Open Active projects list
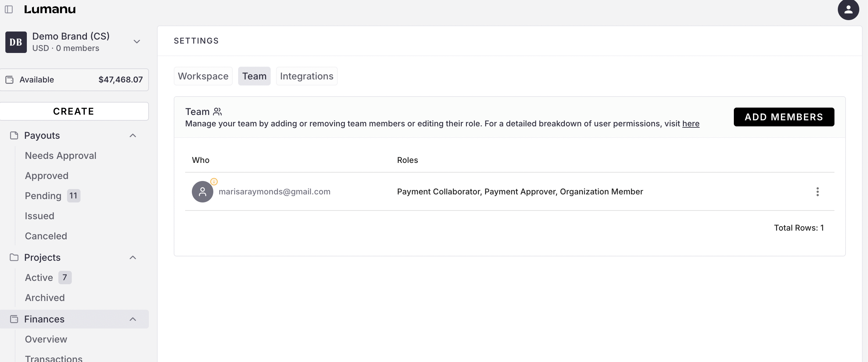Viewport: 868px width, 362px height. point(39,278)
